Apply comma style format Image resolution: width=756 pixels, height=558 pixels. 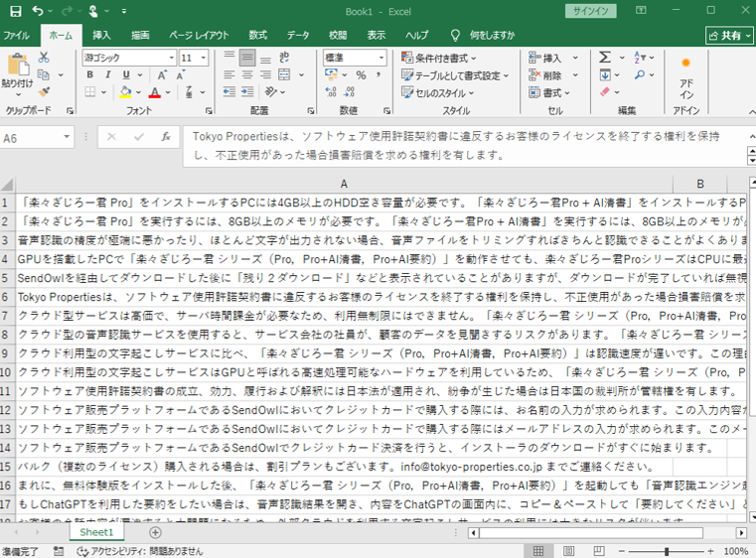(x=378, y=74)
